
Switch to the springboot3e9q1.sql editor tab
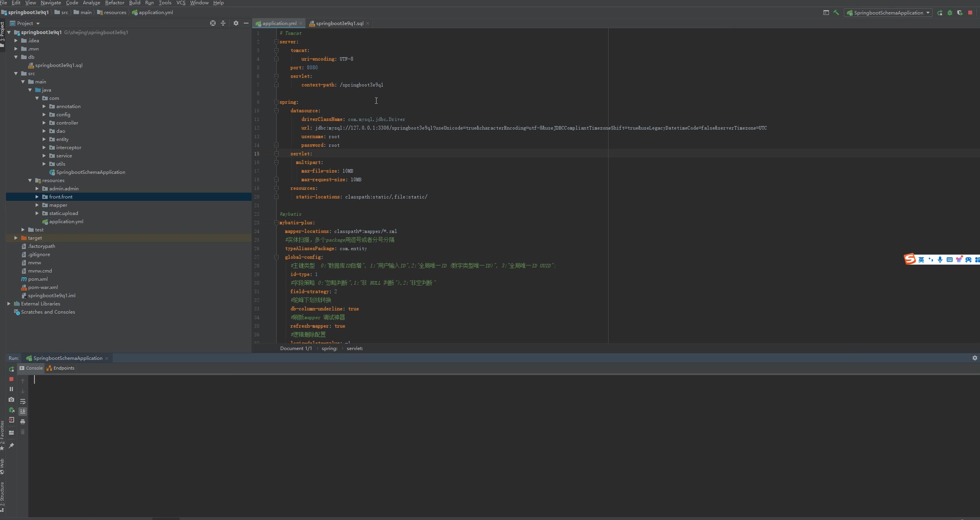[339, 23]
